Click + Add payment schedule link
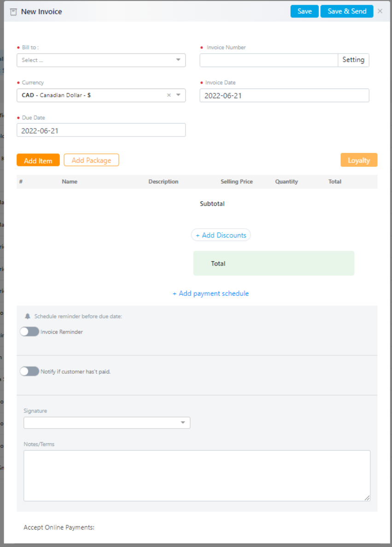 (x=211, y=294)
